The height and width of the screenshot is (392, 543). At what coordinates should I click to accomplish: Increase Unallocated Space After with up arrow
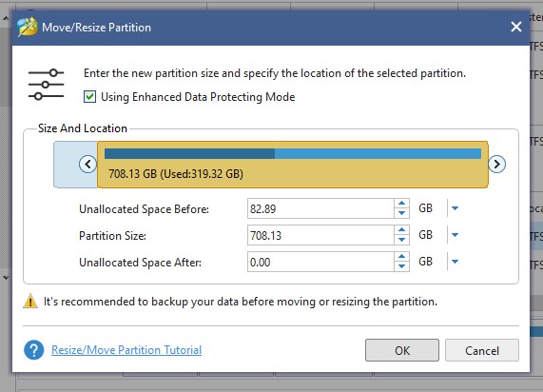pyautogui.click(x=401, y=257)
